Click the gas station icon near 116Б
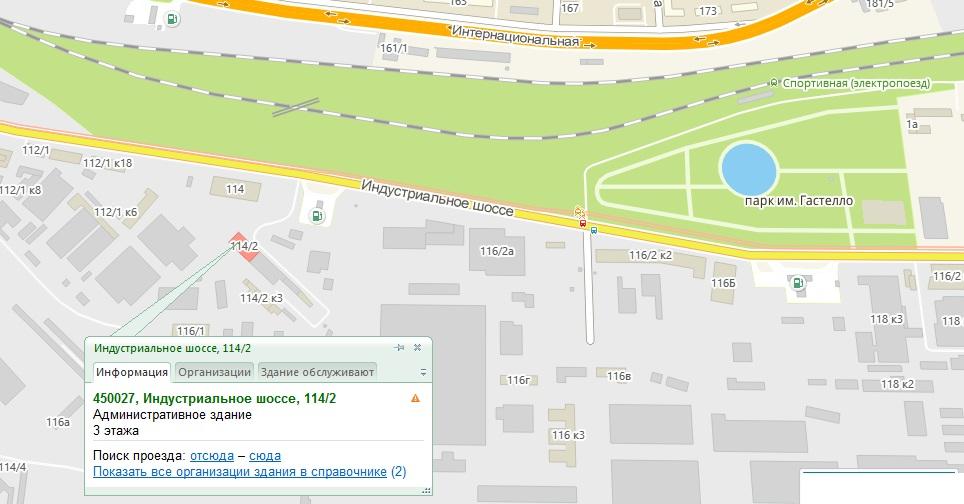Screen dimensions: 964x504 pos(797,283)
